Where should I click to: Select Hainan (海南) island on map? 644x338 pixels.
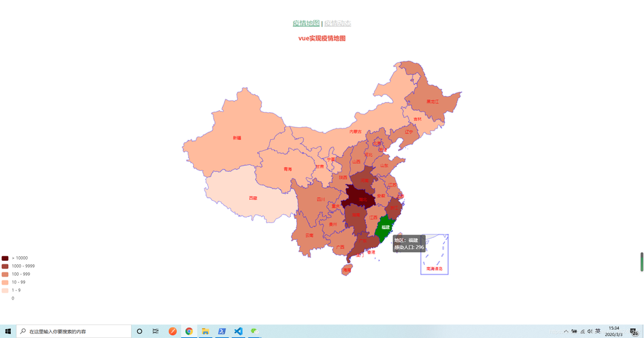[x=347, y=270]
